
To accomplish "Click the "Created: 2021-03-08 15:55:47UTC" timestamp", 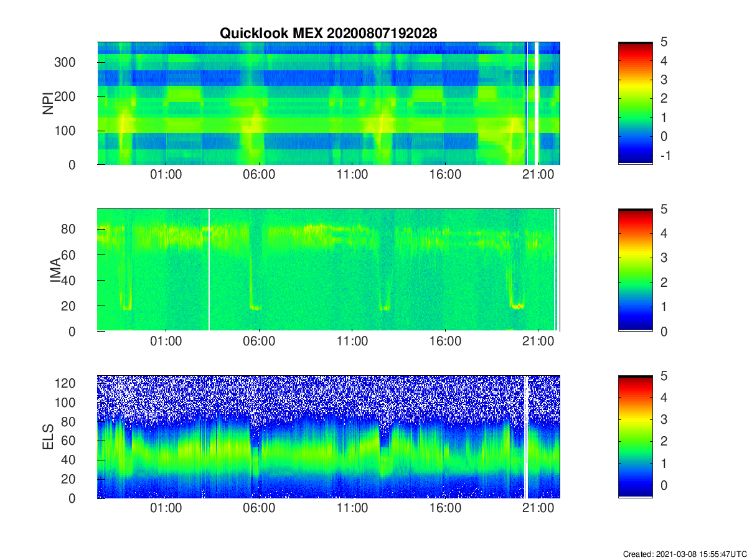I will point(684,554).
